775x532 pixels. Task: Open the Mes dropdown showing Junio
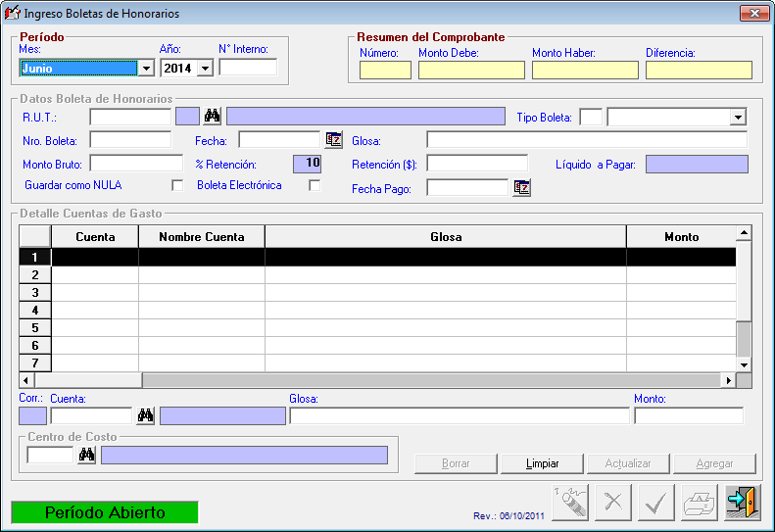click(x=146, y=69)
